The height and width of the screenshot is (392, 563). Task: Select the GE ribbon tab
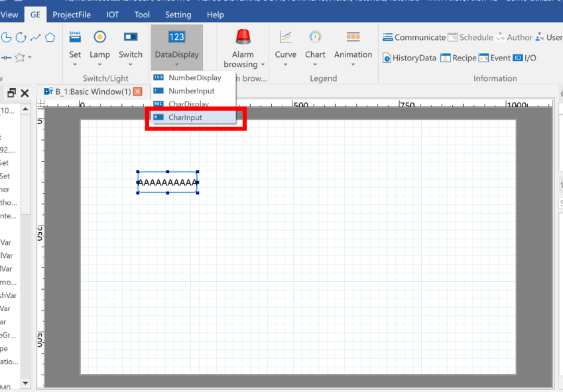click(35, 15)
